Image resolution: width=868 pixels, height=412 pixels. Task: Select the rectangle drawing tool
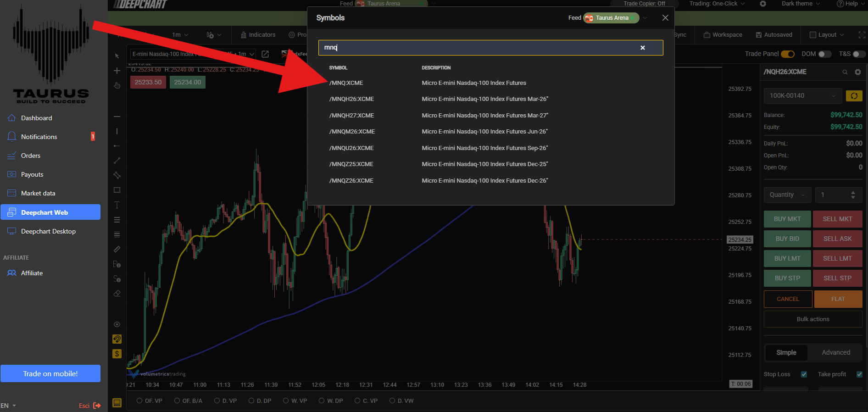(117, 190)
